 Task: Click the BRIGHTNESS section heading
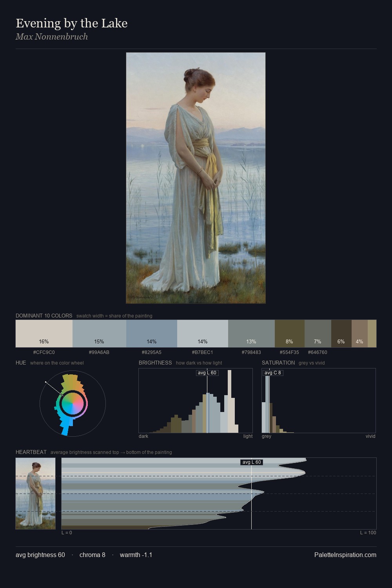[x=155, y=363]
